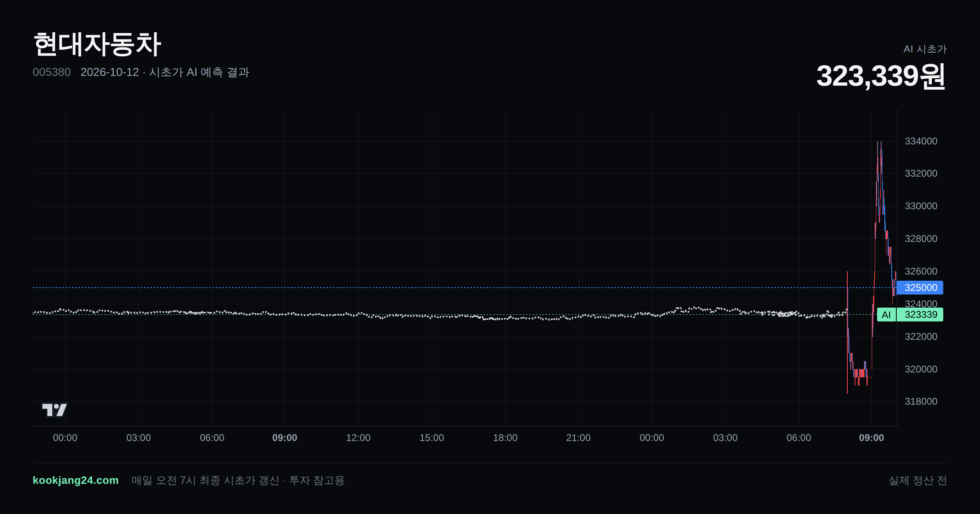Click the 322000 price axis label

(x=921, y=337)
